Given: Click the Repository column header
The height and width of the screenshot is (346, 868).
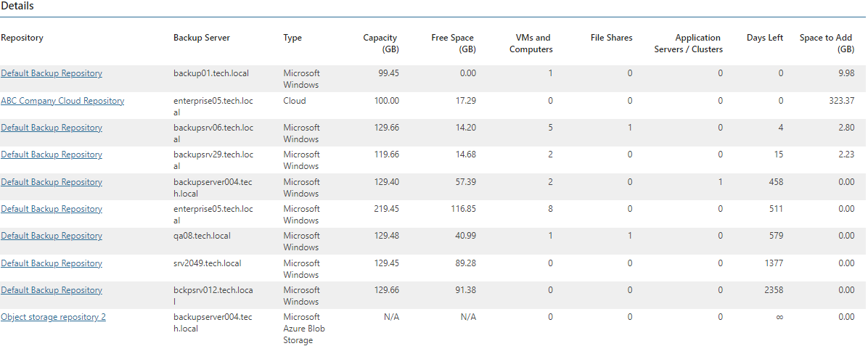Looking at the screenshot, I should (22, 38).
